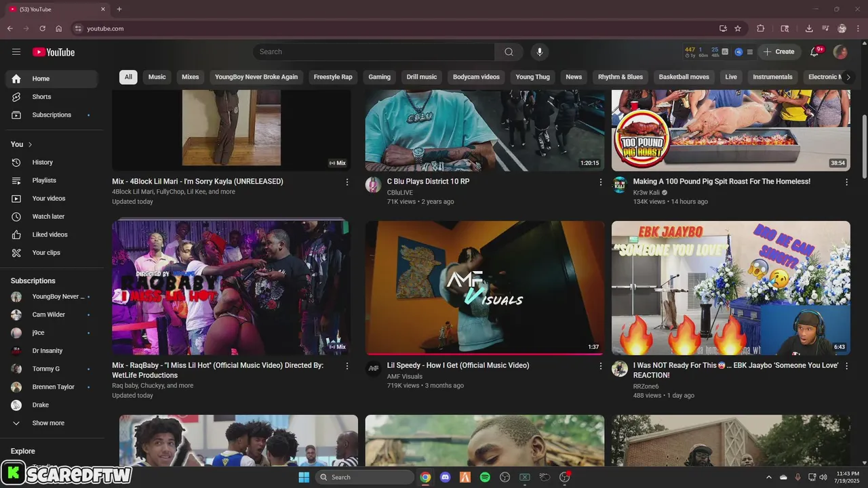Open the AMF Visuals channel link
Screen dimensions: 868x488
click(x=404, y=376)
